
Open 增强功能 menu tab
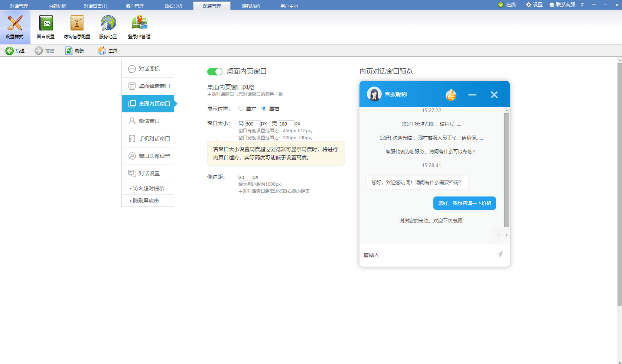coord(251,6)
